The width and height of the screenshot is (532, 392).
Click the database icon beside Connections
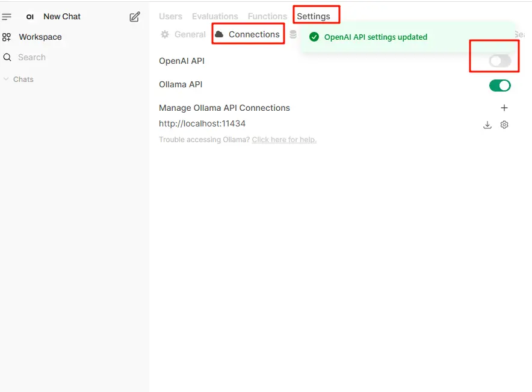pyautogui.click(x=293, y=35)
